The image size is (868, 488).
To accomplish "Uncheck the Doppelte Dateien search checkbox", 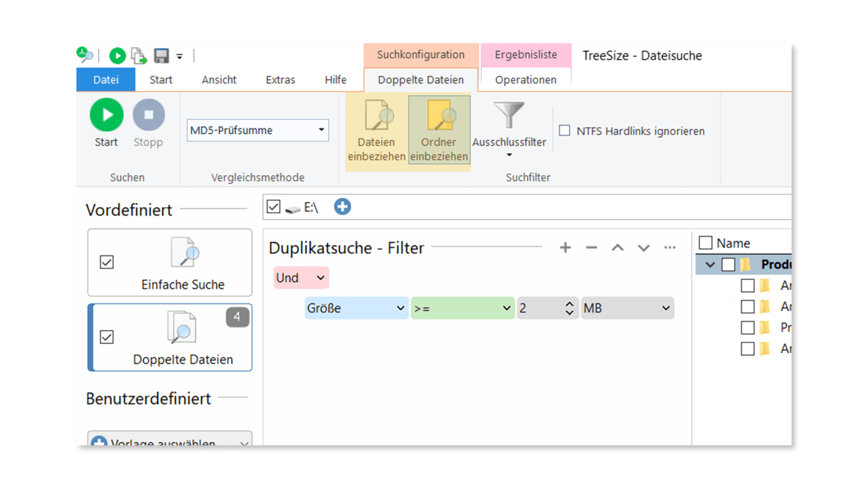I will (107, 337).
